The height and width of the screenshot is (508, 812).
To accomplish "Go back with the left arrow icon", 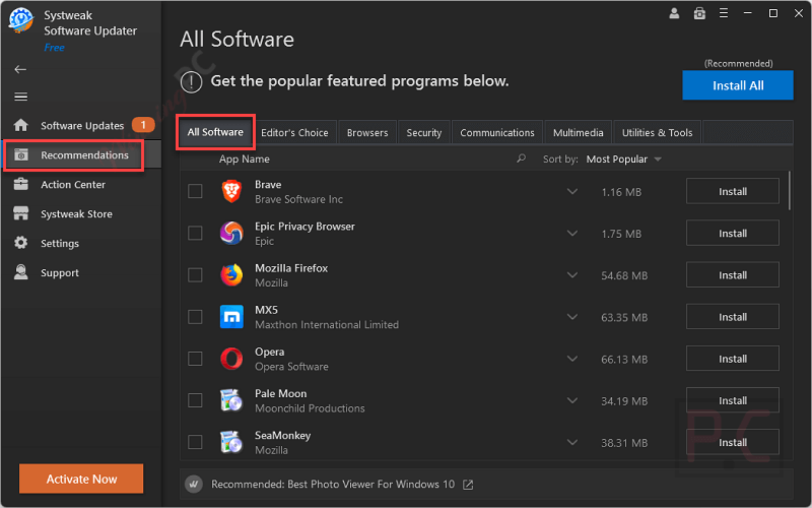I will click(20, 69).
